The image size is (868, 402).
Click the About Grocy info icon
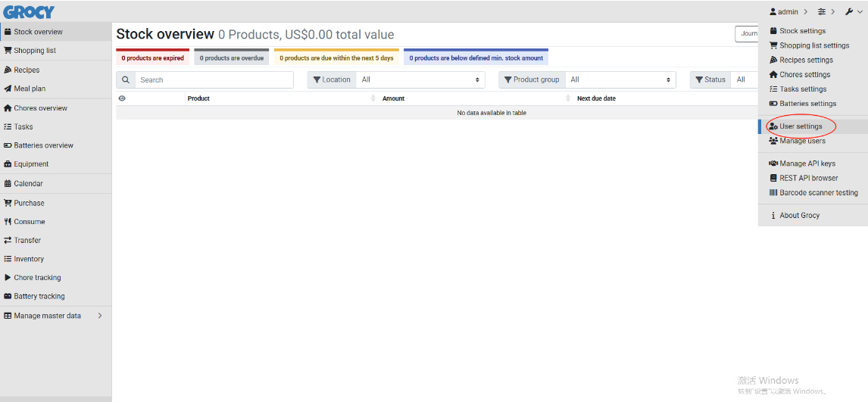point(773,216)
